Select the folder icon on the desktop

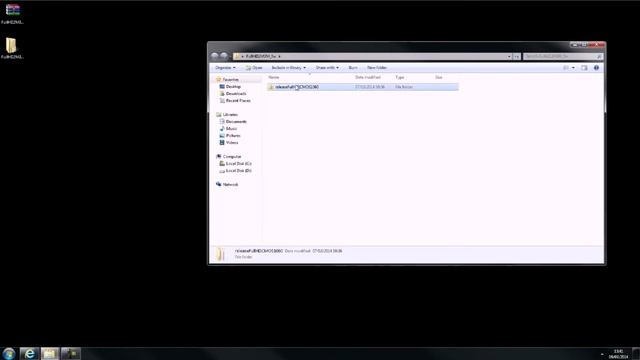pyautogui.click(x=11, y=45)
